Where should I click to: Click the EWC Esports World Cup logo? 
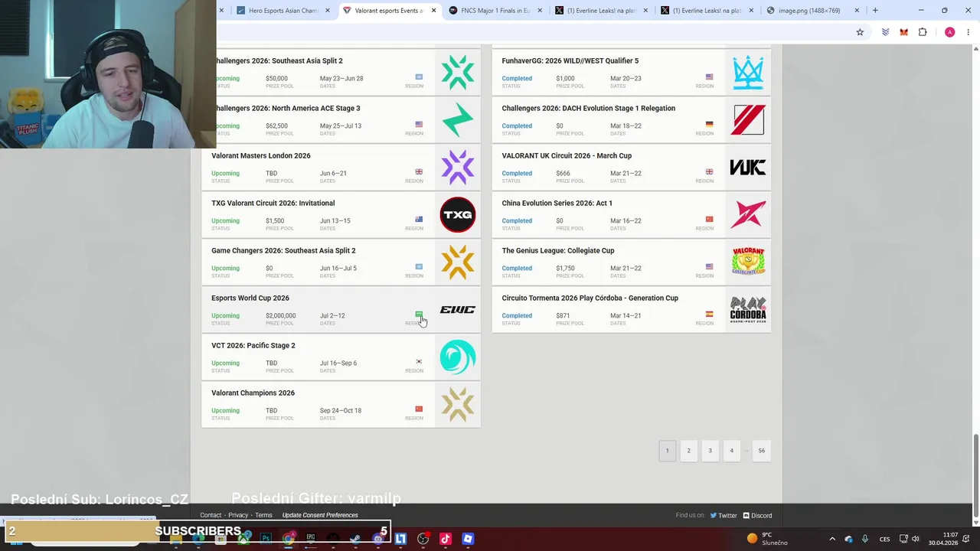pyautogui.click(x=458, y=309)
